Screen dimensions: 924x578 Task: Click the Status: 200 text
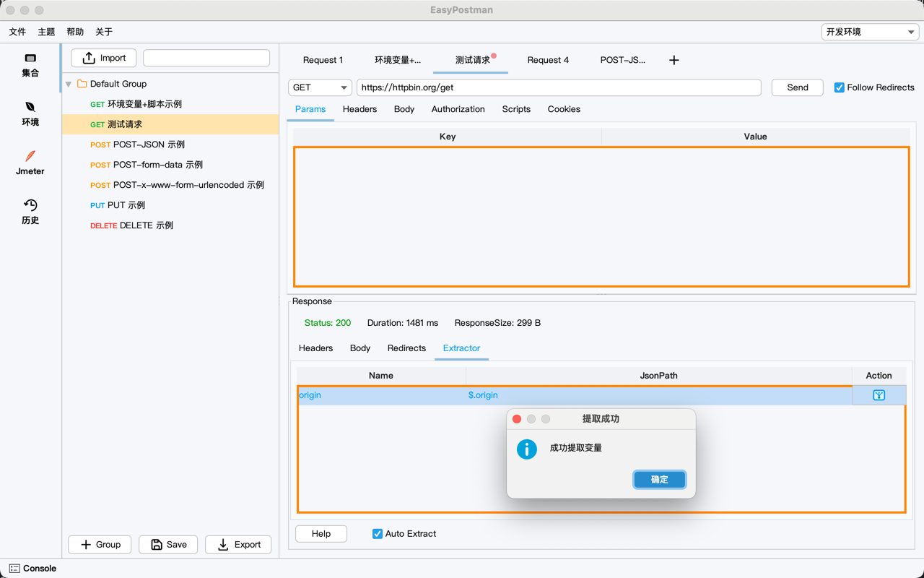click(x=328, y=323)
